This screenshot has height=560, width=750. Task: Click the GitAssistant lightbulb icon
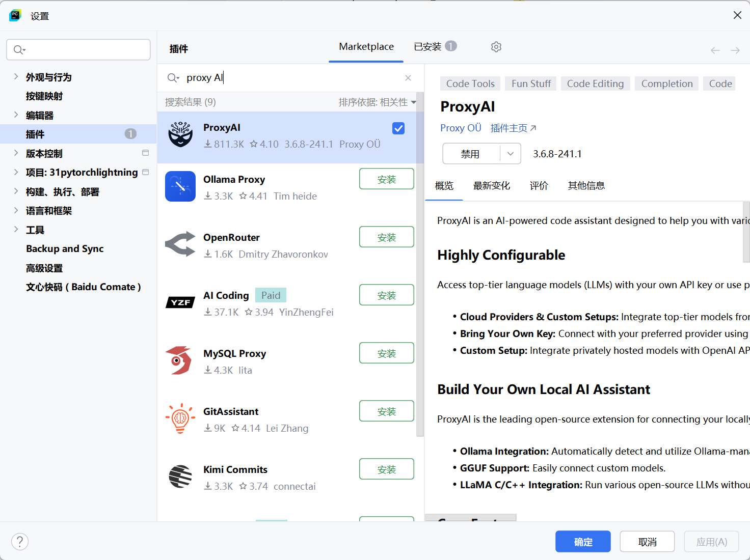click(x=180, y=418)
